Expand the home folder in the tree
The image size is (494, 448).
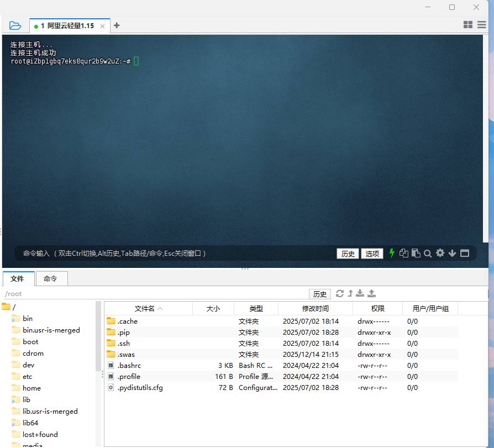31,388
